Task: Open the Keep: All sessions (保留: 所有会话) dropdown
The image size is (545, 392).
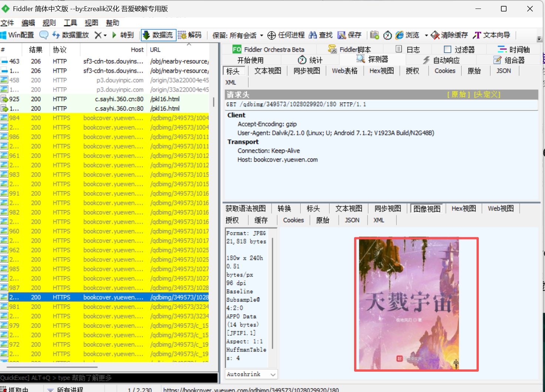Action: 238,36
